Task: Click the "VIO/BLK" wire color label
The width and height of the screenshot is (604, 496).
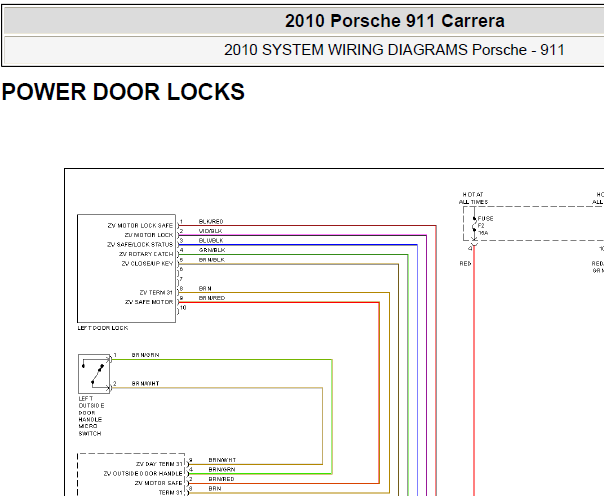Action: [x=210, y=231]
